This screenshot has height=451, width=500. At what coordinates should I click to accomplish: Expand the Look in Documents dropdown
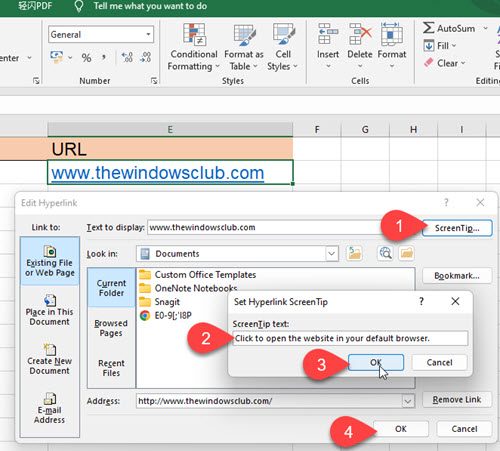(331, 254)
